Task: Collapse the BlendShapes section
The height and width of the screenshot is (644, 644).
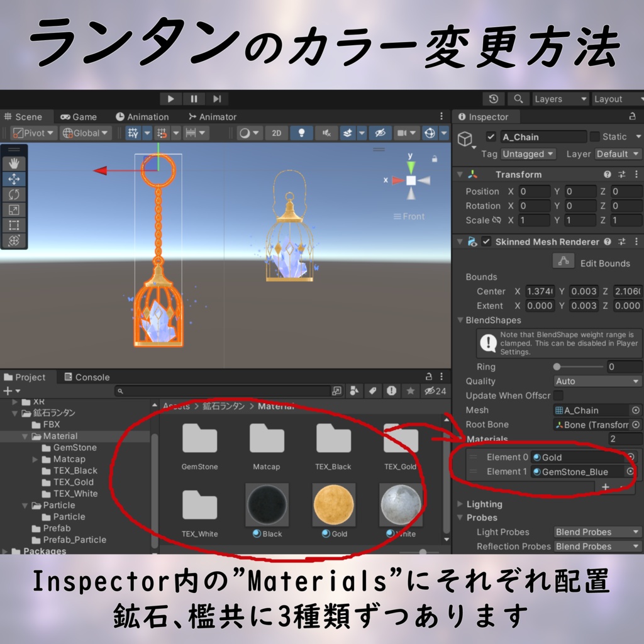Action: pos(460,320)
